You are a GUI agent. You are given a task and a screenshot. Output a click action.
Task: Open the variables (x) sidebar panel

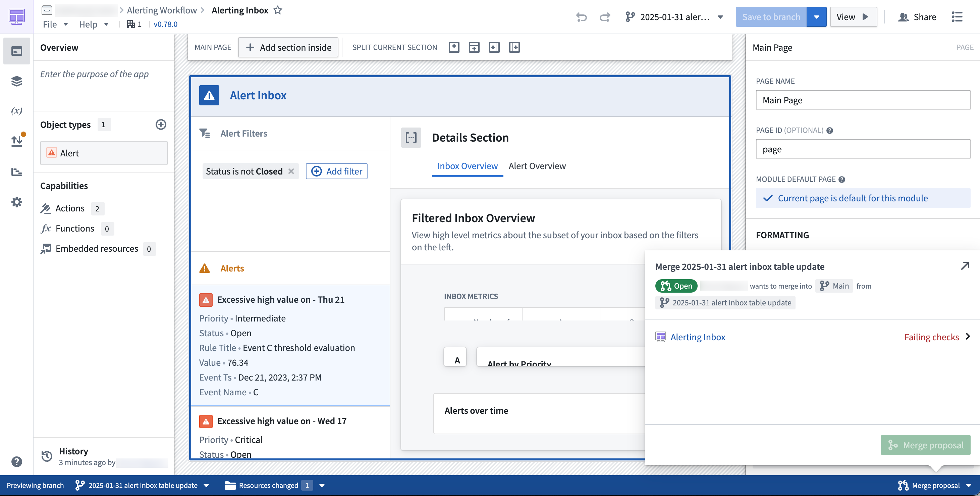click(16, 111)
